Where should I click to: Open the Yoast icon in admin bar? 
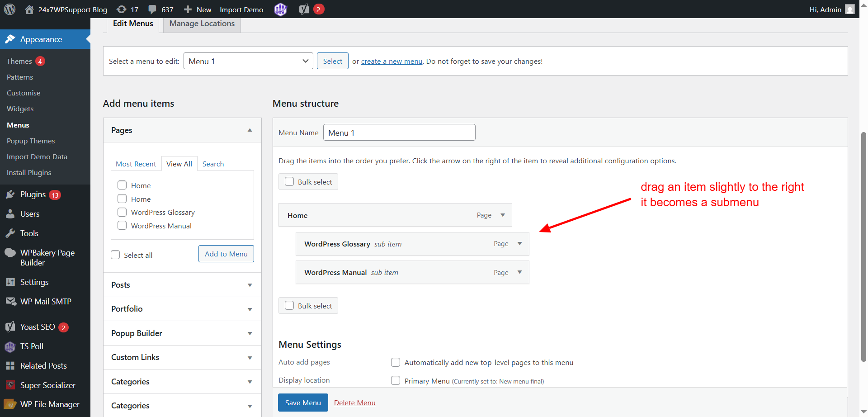(304, 9)
